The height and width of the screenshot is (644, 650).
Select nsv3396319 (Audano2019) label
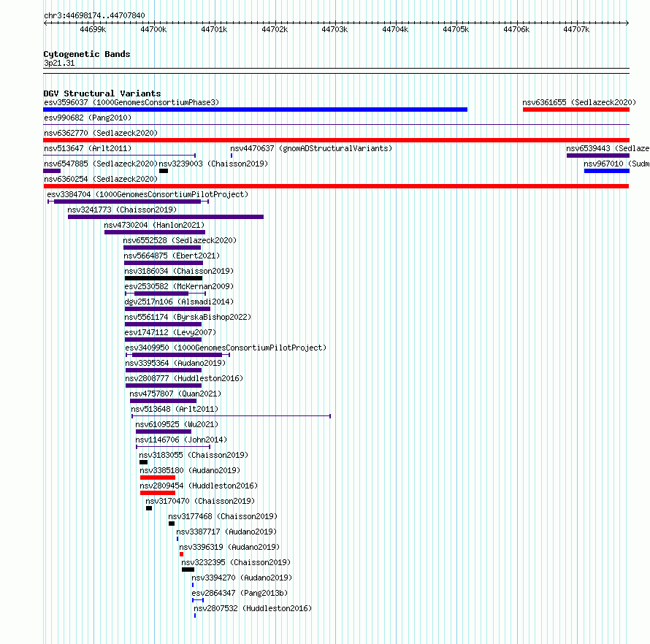[x=229, y=547]
